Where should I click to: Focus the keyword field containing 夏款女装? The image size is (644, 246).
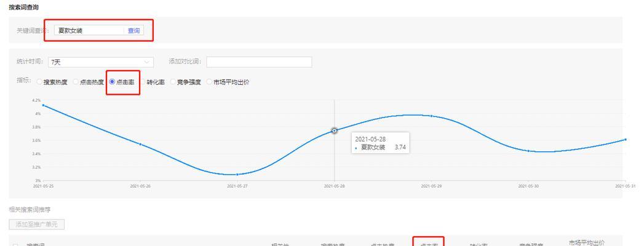pyautogui.click(x=89, y=30)
